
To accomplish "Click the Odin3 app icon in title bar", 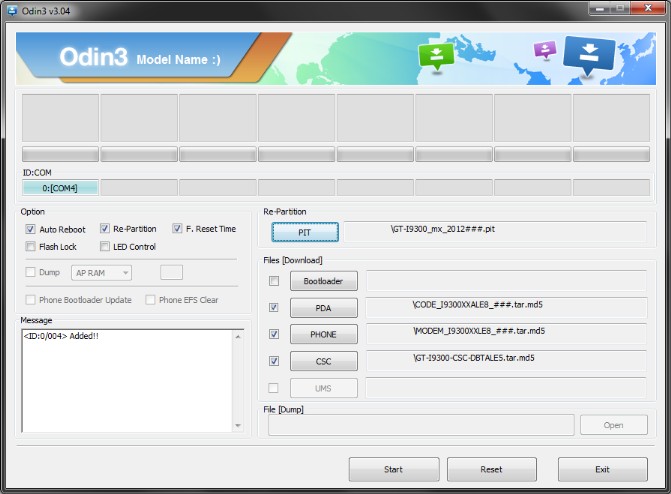I will (10, 10).
